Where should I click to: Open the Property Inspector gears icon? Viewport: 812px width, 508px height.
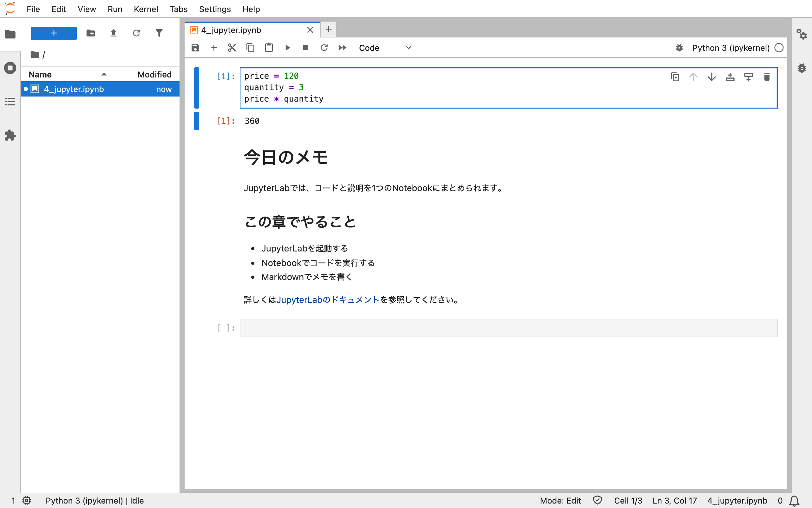(x=802, y=34)
